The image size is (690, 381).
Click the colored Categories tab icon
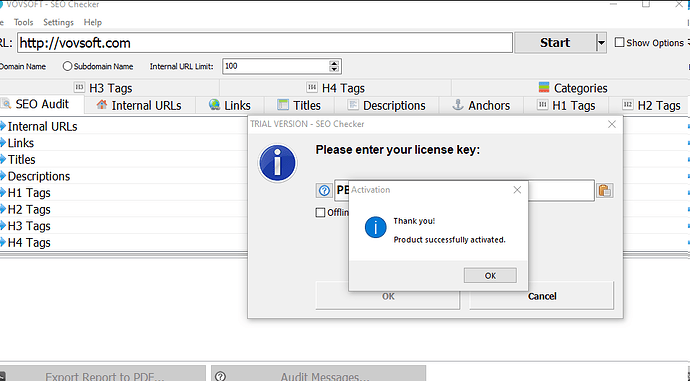(x=544, y=87)
